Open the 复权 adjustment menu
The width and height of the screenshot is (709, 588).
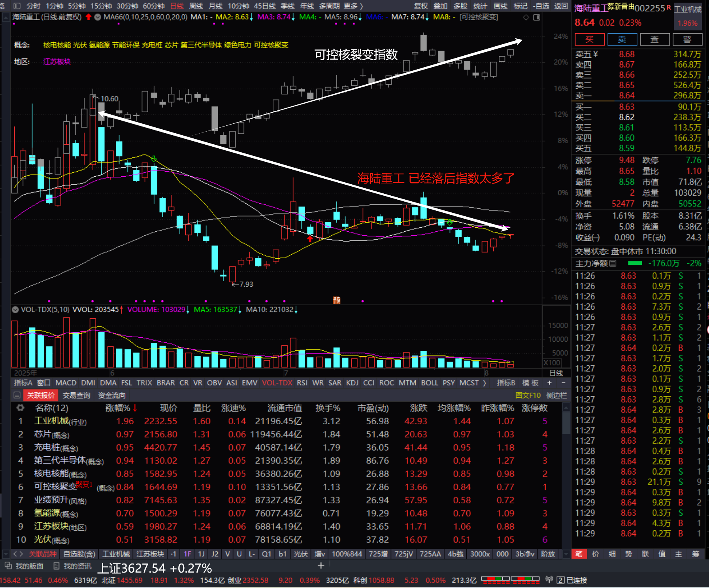(421, 6)
